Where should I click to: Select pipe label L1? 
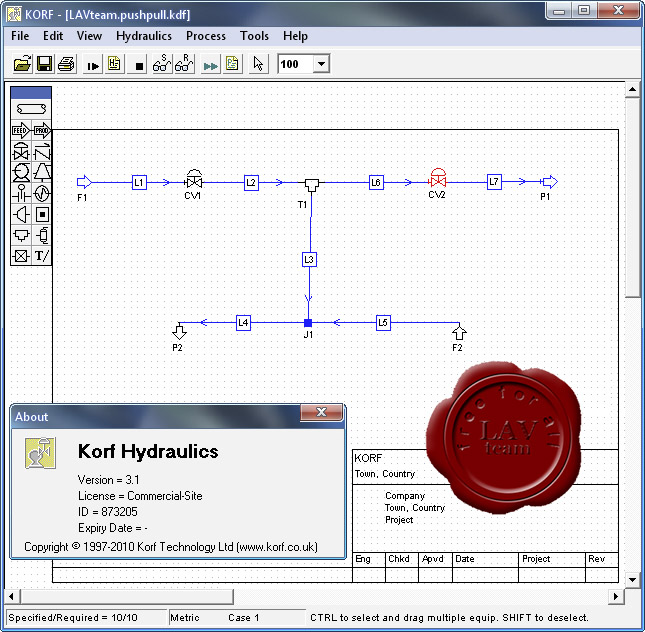point(139,182)
